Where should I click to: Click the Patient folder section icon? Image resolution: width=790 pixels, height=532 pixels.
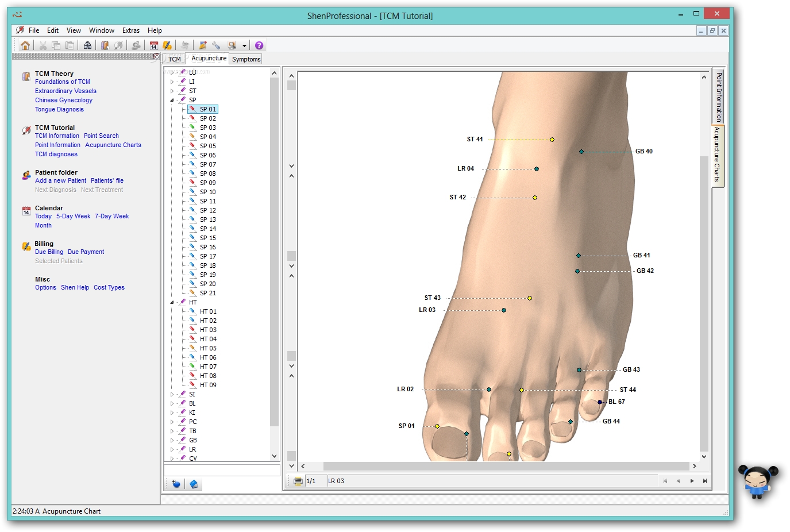26,175
